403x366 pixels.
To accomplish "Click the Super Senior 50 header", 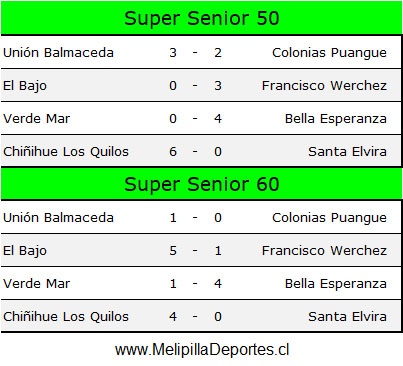I will pyautogui.click(x=201, y=18).
